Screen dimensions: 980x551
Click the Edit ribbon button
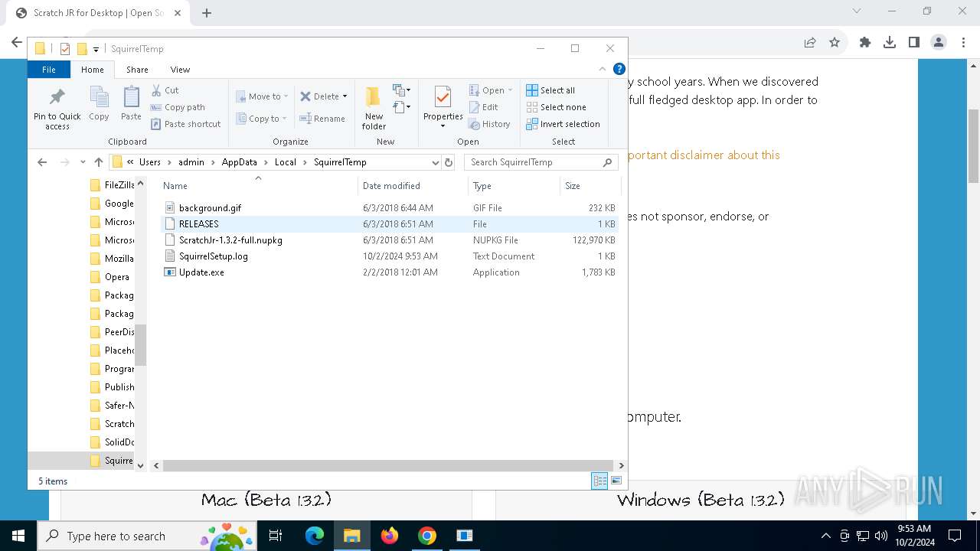pyautogui.click(x=484, y=107)
